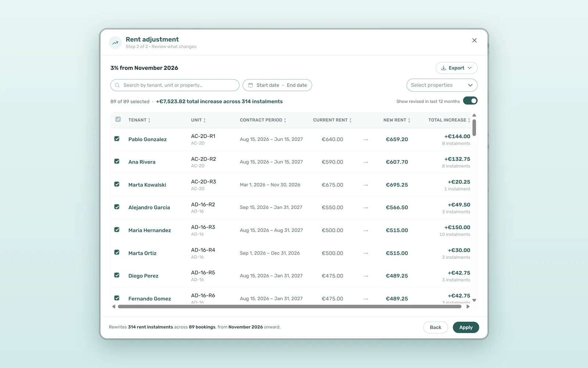This screenshot has height=368, width=588.
Task: Click total increase +€150.00
Action: coord(457,227)
